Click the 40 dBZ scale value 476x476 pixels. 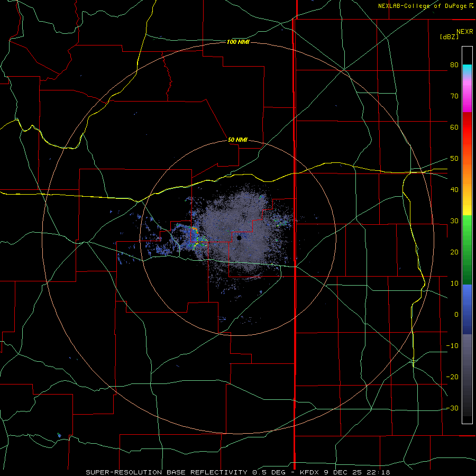[454, 190]
